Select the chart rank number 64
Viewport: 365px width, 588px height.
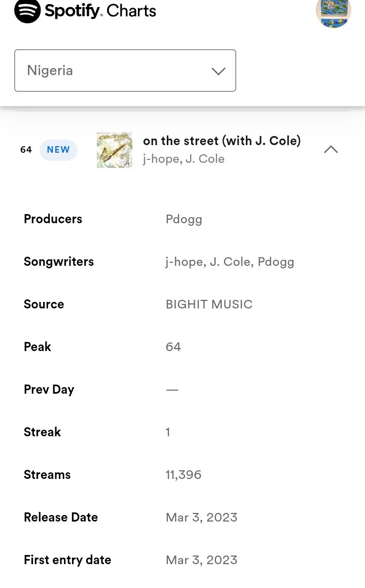pos(26,150)
